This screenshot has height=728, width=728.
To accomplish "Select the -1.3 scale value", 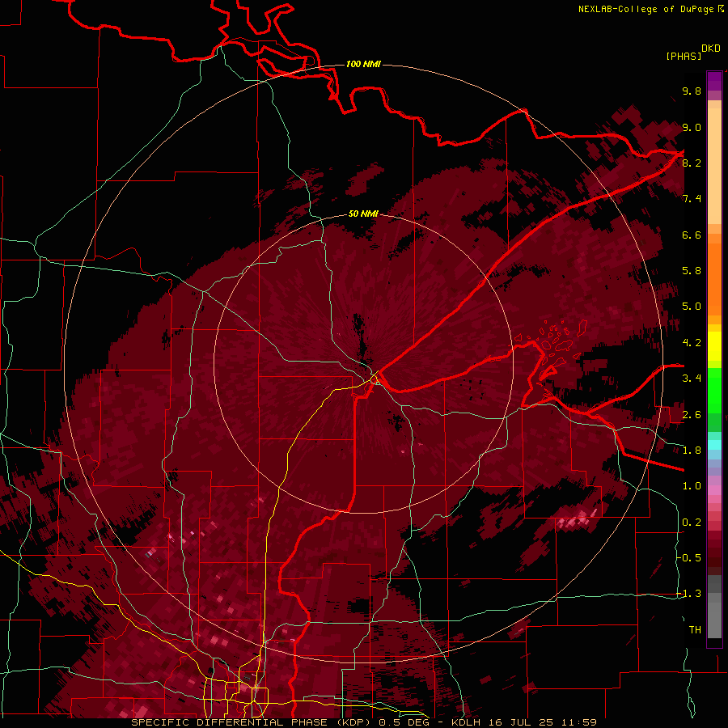I will pyautogui.click(x=688, y=594).
